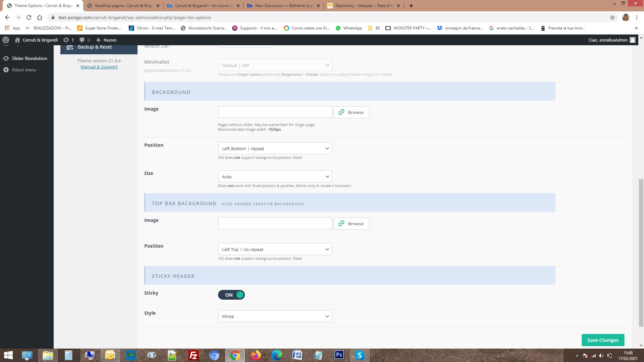Expand the Size dropdown set to Auto

tap(275, 177)
